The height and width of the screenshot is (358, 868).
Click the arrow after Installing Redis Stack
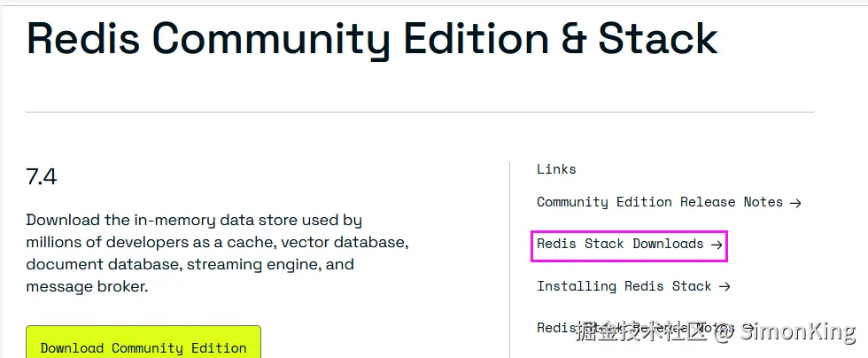pyautogui.click(x=725, y=286)
